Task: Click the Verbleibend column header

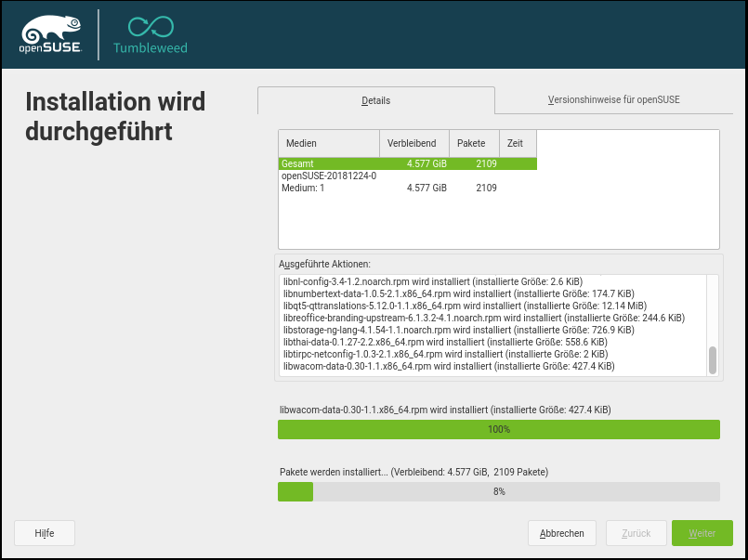Action: click(x=413, y=143)
